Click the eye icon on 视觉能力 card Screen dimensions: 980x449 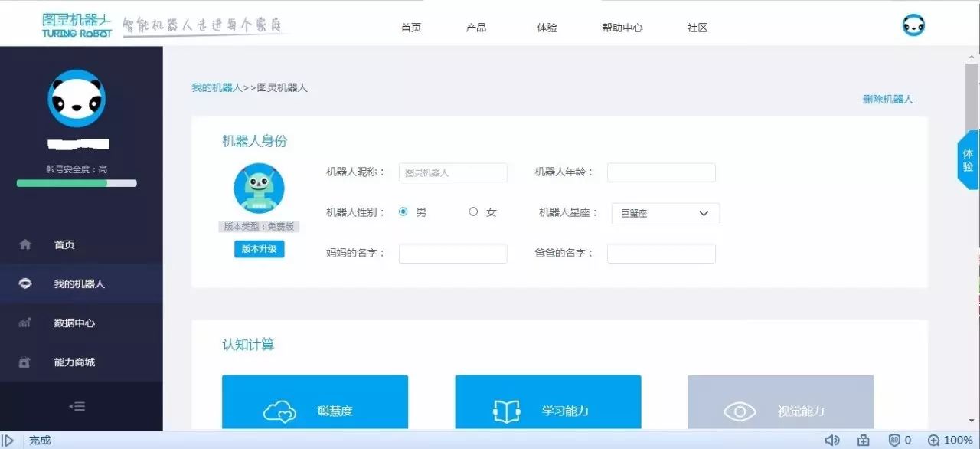[x=740, y=411]
